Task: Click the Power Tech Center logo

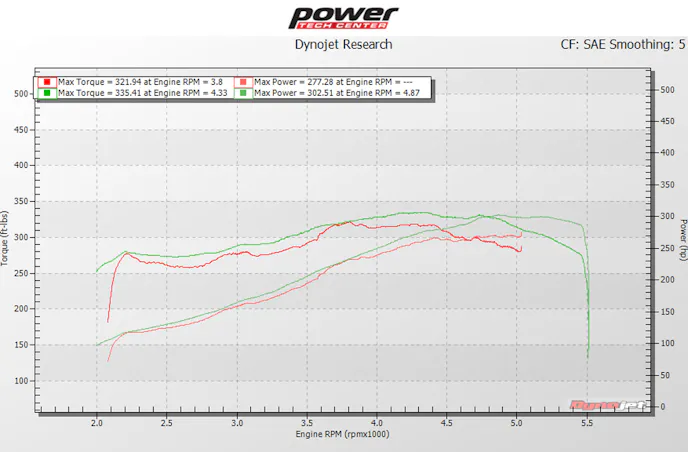Action: coord(343,18)
